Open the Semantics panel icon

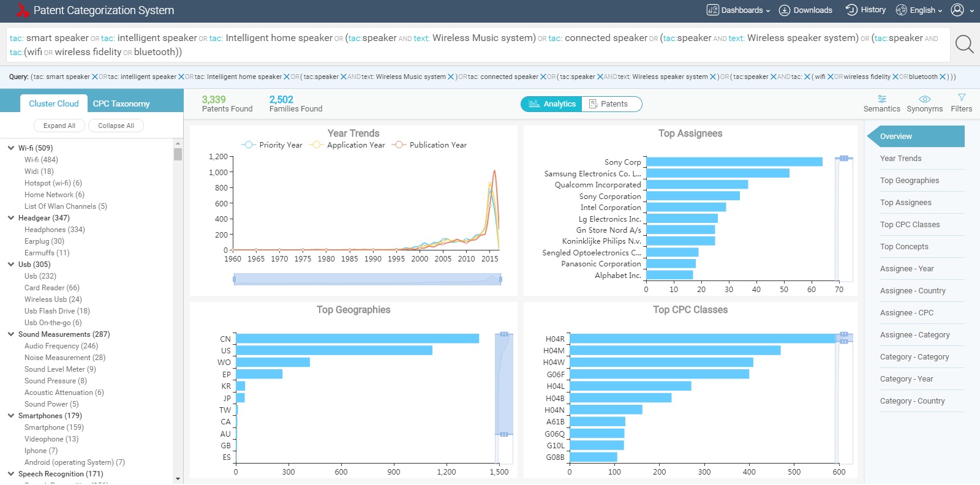tap(881, 99)
